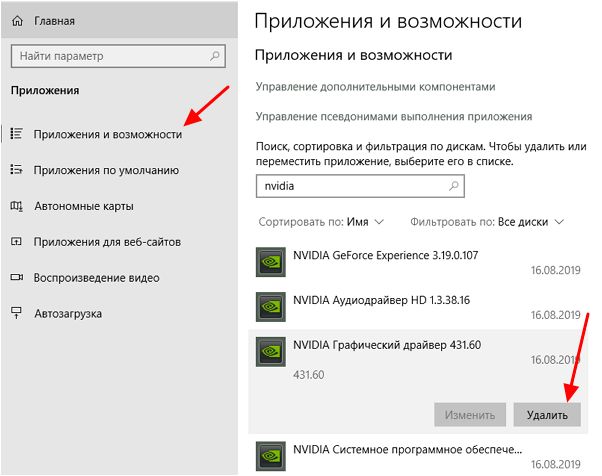
Task: Click the Приложения по умолчанию icon
Action: [x=17, y=169]
